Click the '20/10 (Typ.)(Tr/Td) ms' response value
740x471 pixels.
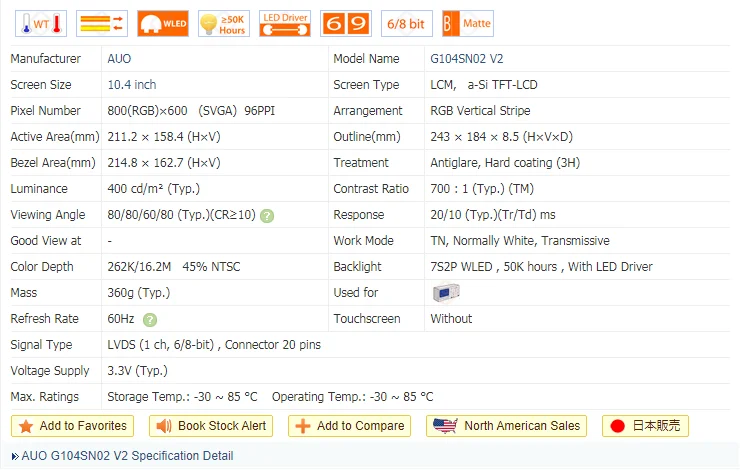[493, 215]
